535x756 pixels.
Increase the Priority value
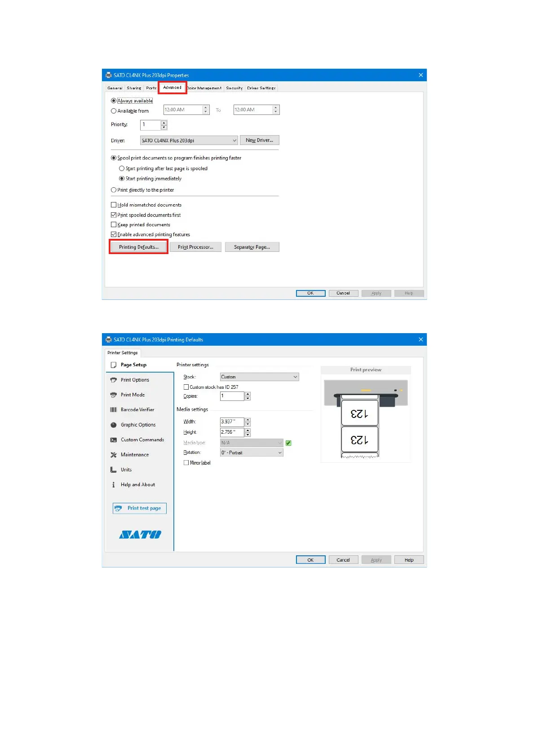pos(164,123)
